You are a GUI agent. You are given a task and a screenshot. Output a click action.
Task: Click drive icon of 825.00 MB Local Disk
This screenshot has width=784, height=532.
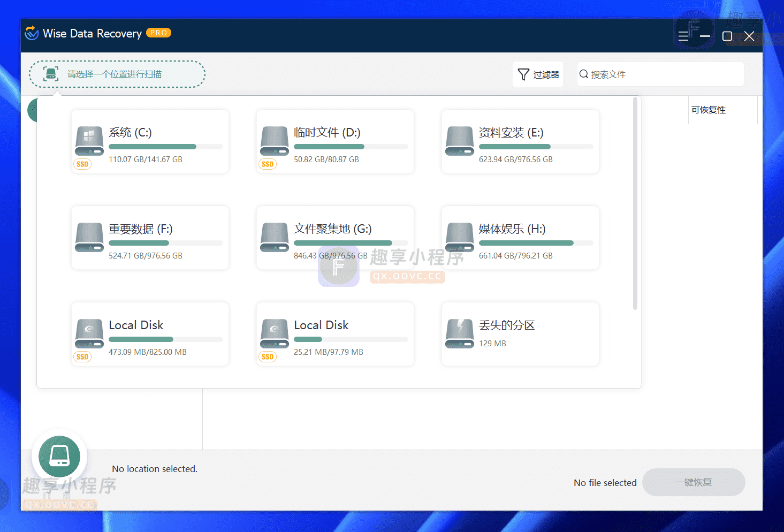tap(89, 333)
